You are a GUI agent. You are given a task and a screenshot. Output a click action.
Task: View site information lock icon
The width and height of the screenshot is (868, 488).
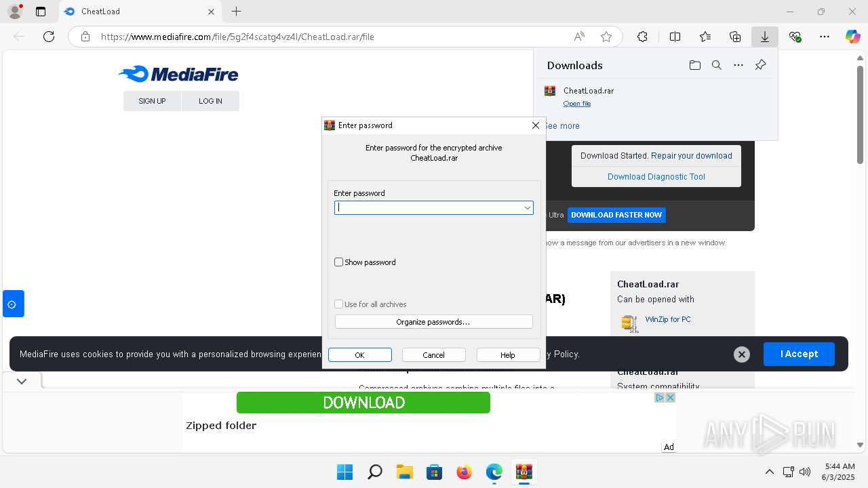coord(85,37)
